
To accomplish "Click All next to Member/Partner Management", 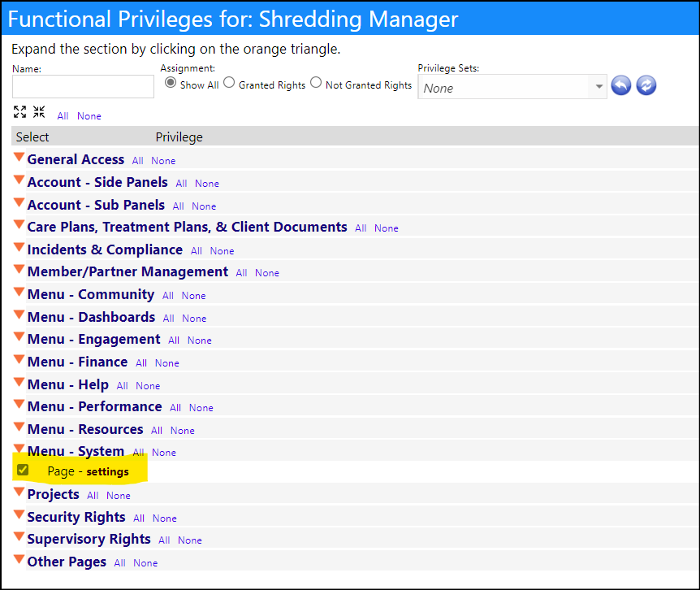I will (241, 273).
